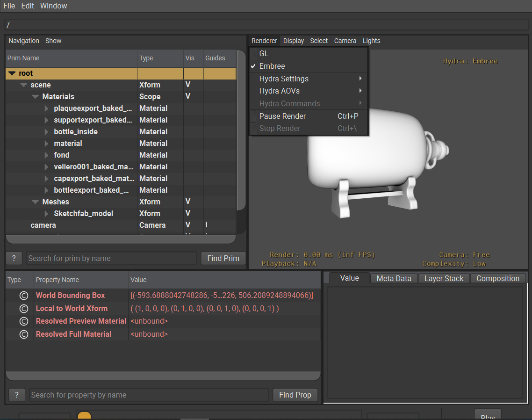The image size is (532, 420).
Task: Collapse the Materials scope in the prim tree
Action: point(36,96)
